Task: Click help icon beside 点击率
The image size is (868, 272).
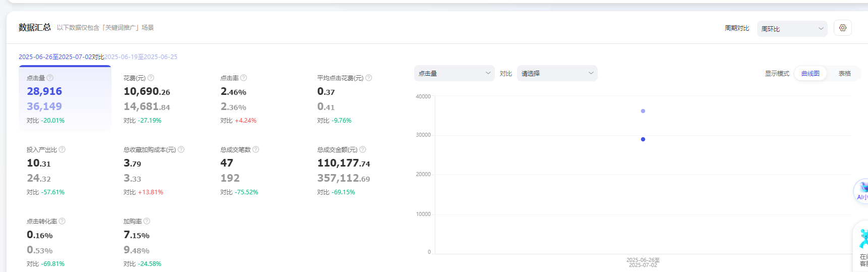Action: coord(244,78)
